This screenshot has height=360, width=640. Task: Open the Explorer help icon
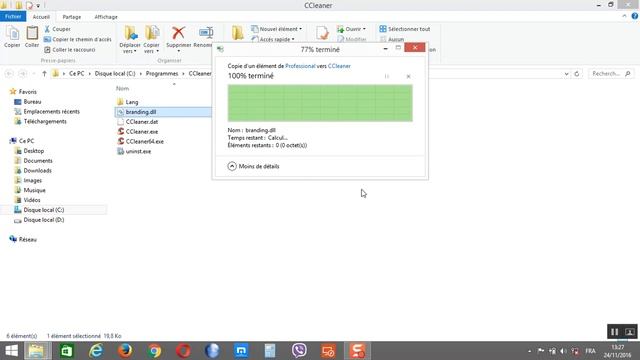634,16
